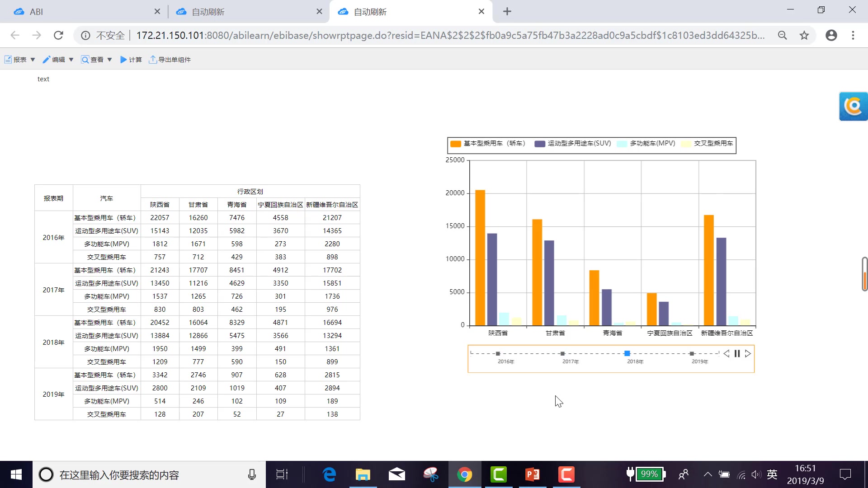Click the 报表期 header cell
The width and height of the screenshot is (868, 488).
coord(53,198)
